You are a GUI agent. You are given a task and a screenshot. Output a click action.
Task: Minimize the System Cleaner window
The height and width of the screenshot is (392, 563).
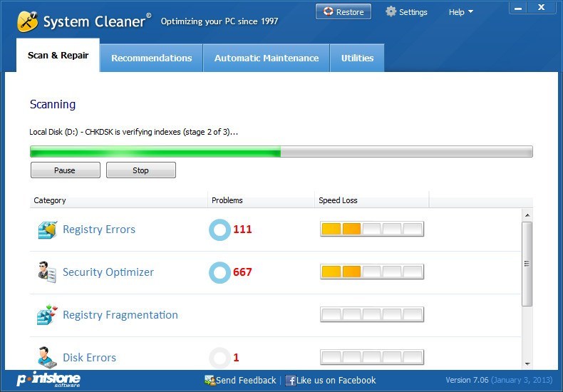(x=518, y=8)
